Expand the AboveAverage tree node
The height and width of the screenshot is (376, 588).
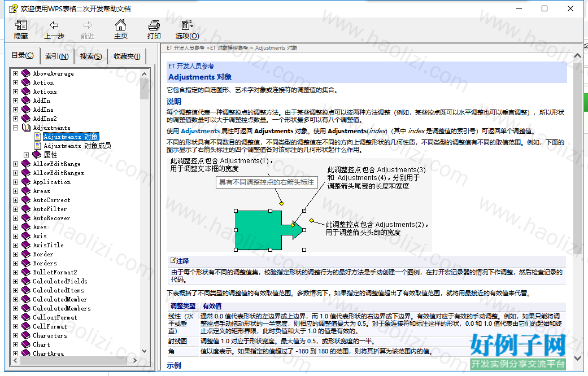click(x=15, y=73)
